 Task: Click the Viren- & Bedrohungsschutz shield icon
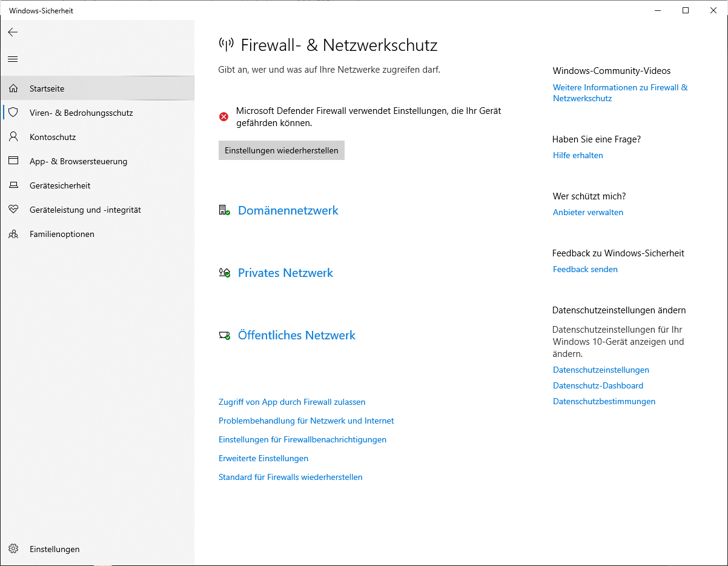coord(13,113)
